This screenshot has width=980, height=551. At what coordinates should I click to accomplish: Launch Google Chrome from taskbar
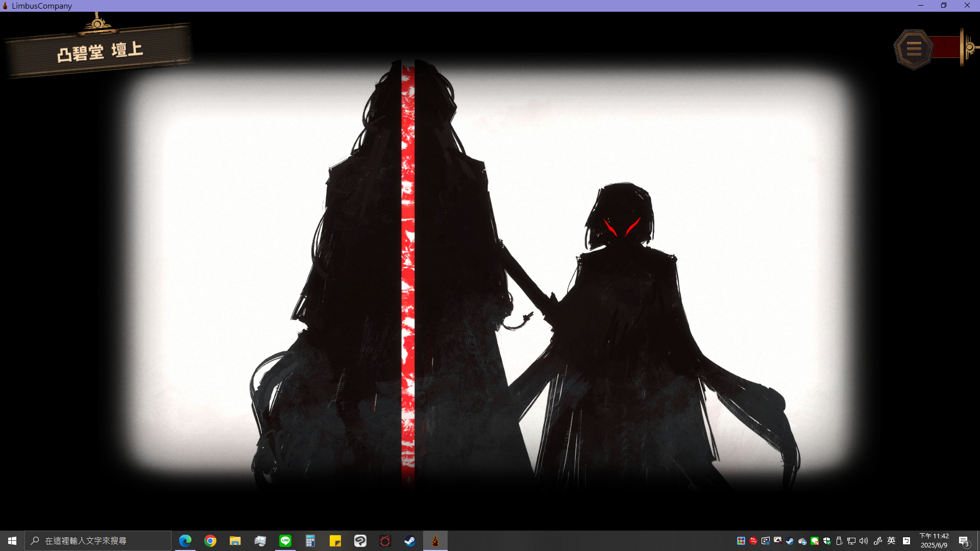[x=210, y=541]
